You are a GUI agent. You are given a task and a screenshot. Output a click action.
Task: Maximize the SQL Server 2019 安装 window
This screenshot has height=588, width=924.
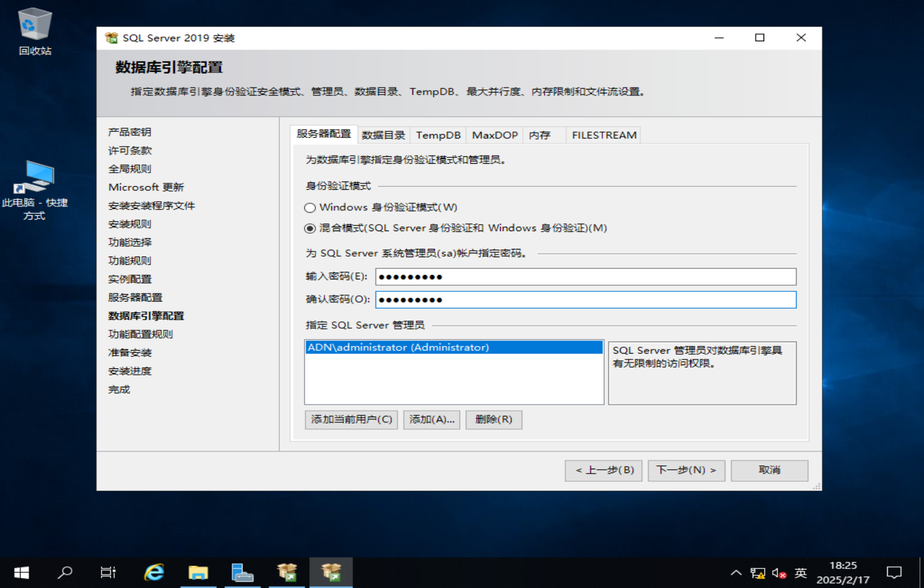(760, 38)
